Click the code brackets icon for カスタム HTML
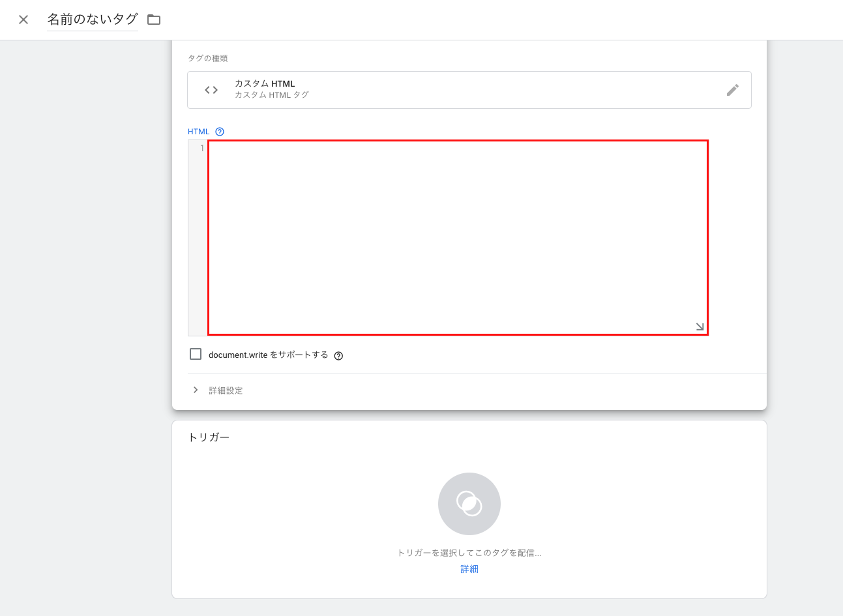Image resolution: width=843 pixels, height=616 pixels. pos(211,90)
